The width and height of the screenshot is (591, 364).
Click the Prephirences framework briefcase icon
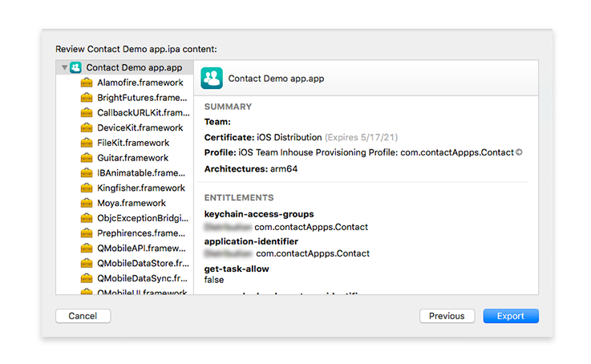pos(87,233)
